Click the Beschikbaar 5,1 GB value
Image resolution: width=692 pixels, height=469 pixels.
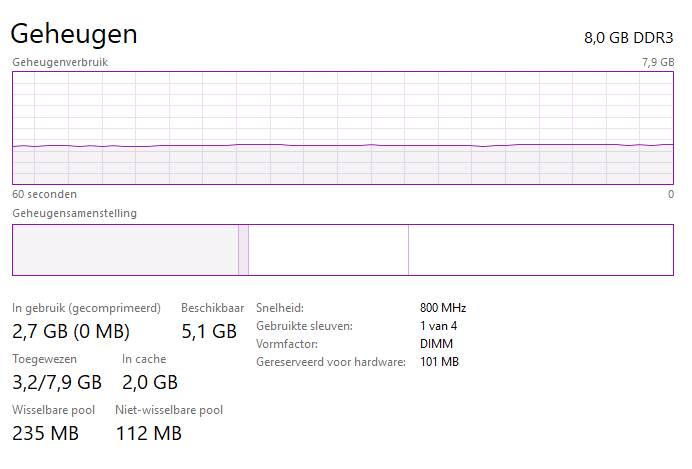click(208, 331)
